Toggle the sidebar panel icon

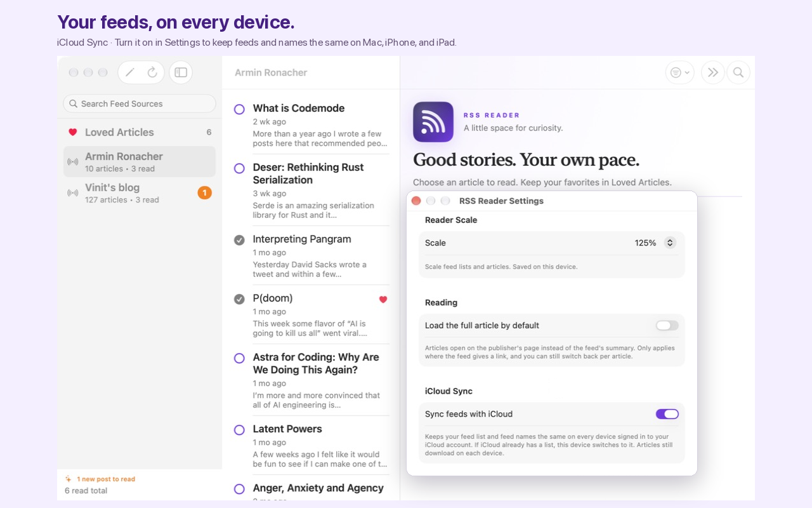point(181,72)
